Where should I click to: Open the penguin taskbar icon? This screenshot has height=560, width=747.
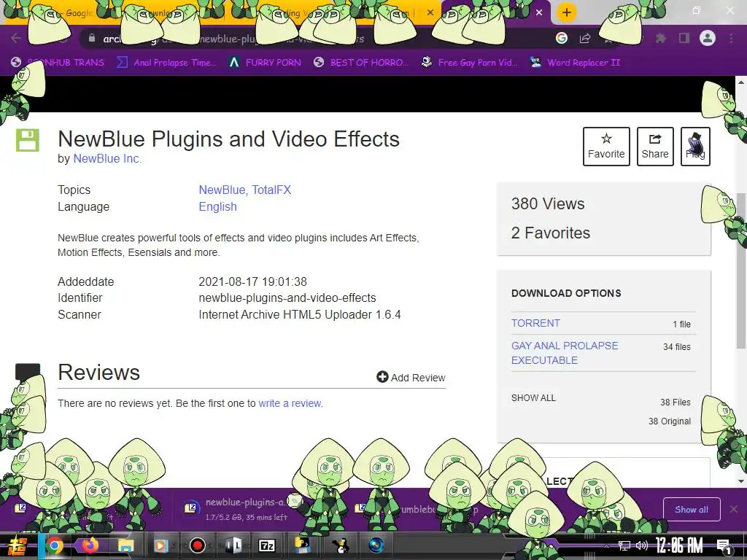tap(340, 545)
